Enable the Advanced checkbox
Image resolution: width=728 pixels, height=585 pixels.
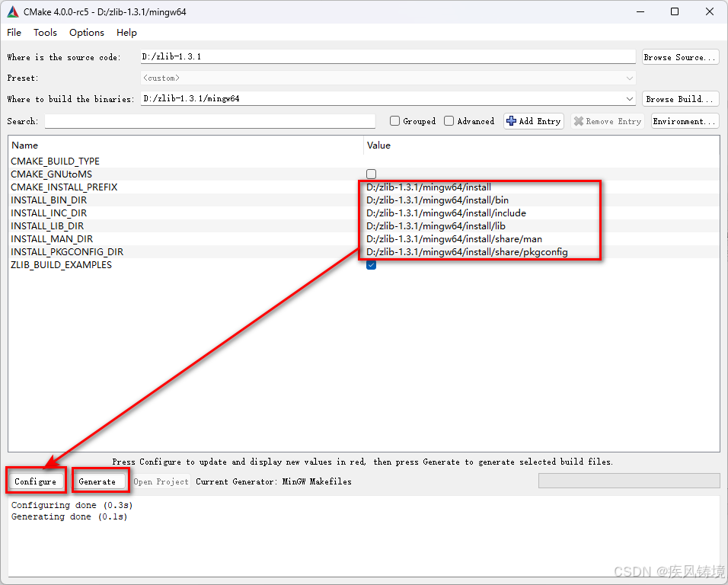[x=449, y=121]
